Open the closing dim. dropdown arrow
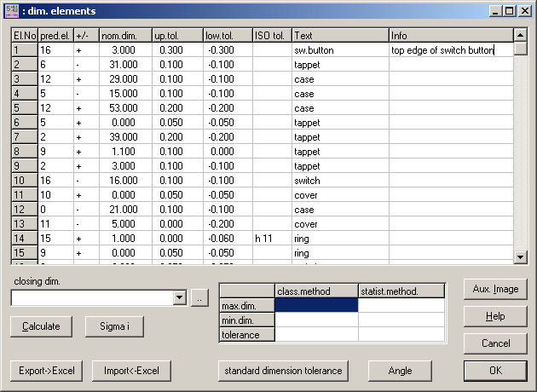 [x=179, y=297]
